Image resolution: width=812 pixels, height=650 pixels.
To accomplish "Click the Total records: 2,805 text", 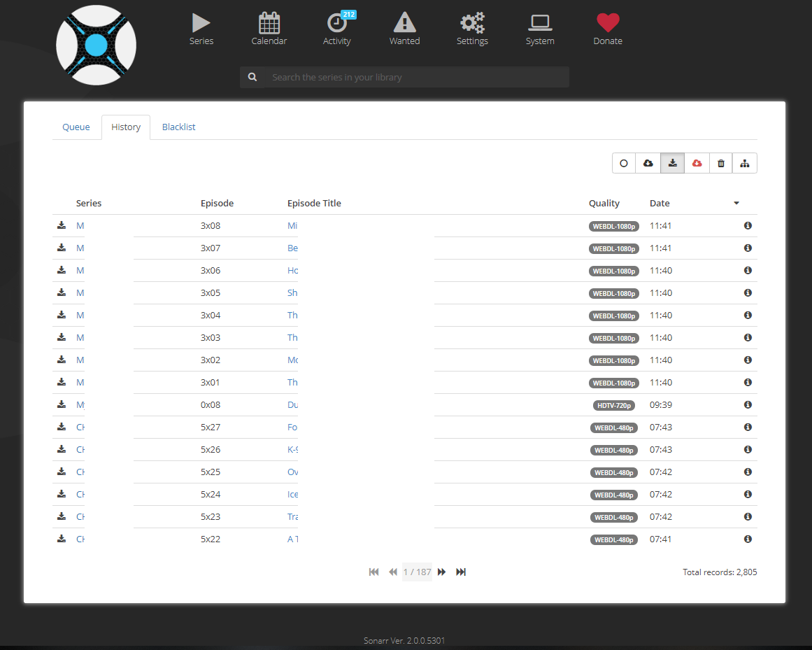I will pyautogui.click(x=720, y=572).
